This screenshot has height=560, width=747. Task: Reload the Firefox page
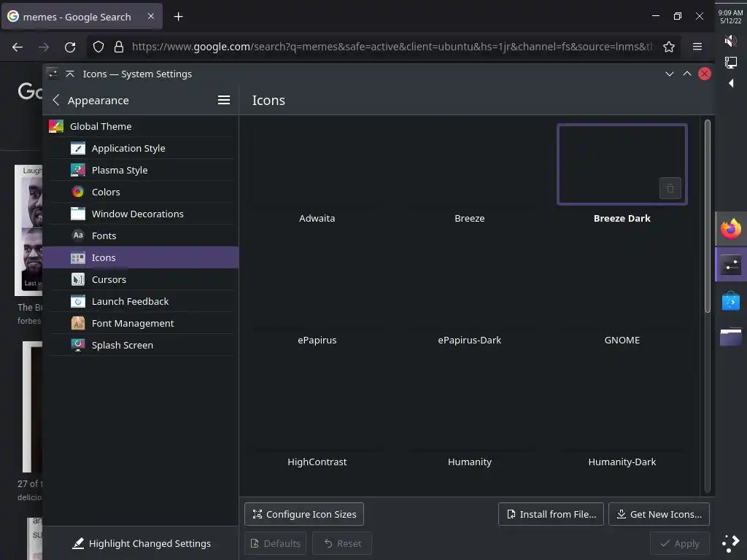coord(70,47)
